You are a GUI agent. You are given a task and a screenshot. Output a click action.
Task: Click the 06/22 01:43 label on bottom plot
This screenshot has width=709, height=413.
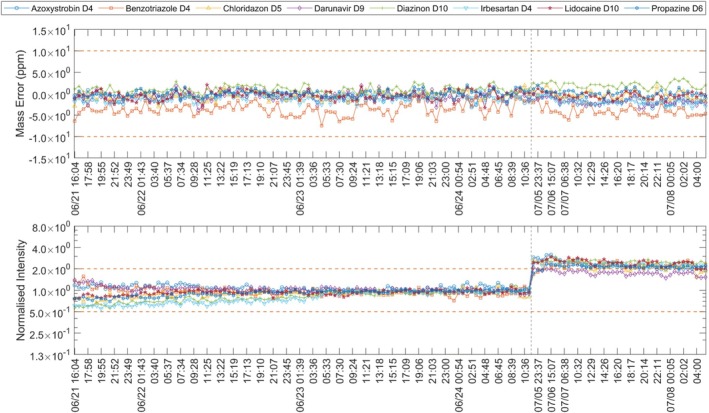click(x=142, y=386)
